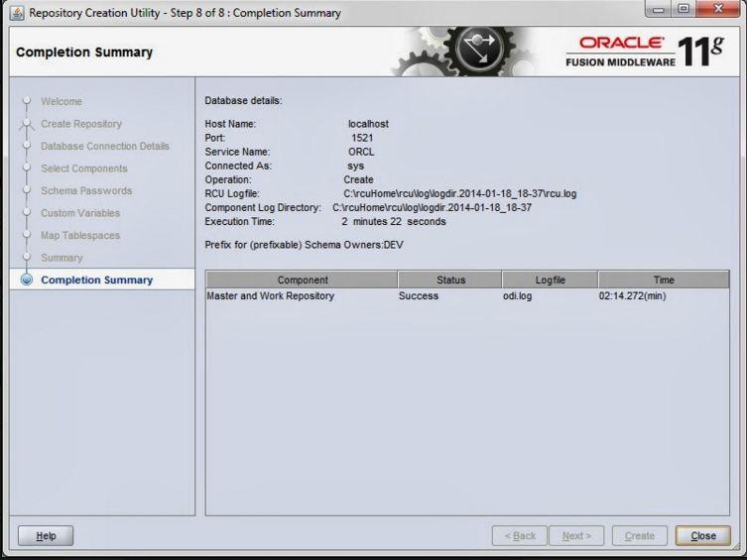The width and height of the screenshot is (747, 560).
Task: Maximize the Repository Creation Utility window
Action: (684, 10)
